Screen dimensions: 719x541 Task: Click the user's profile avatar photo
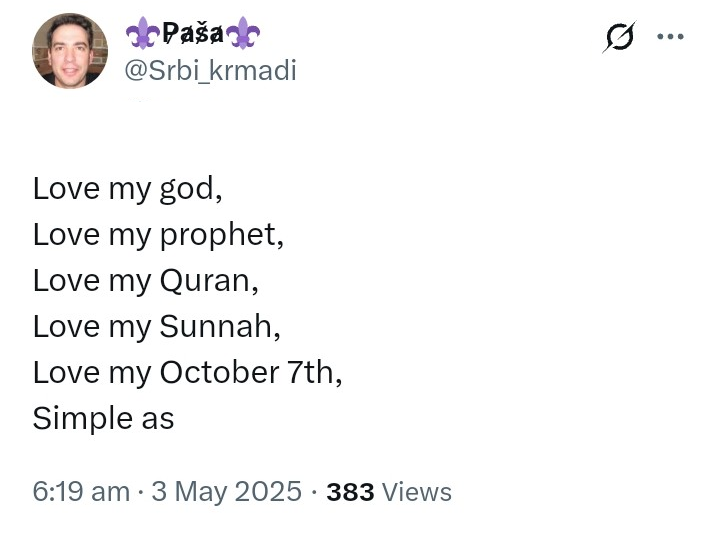point(70,50)
